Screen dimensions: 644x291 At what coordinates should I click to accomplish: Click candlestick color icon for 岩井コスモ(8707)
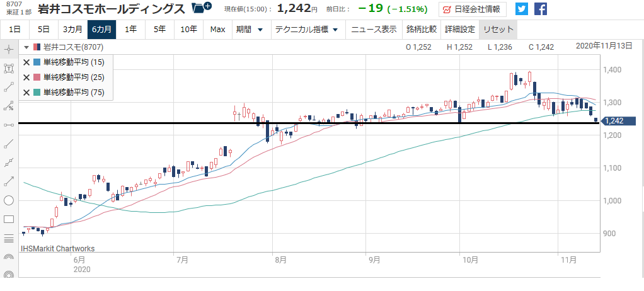(37, 47)
